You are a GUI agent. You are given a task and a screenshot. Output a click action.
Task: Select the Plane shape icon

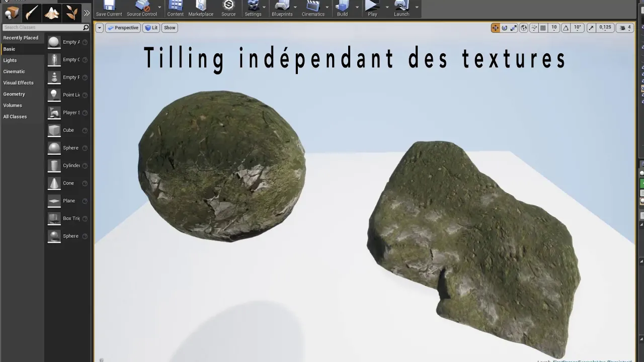[54, 201]
